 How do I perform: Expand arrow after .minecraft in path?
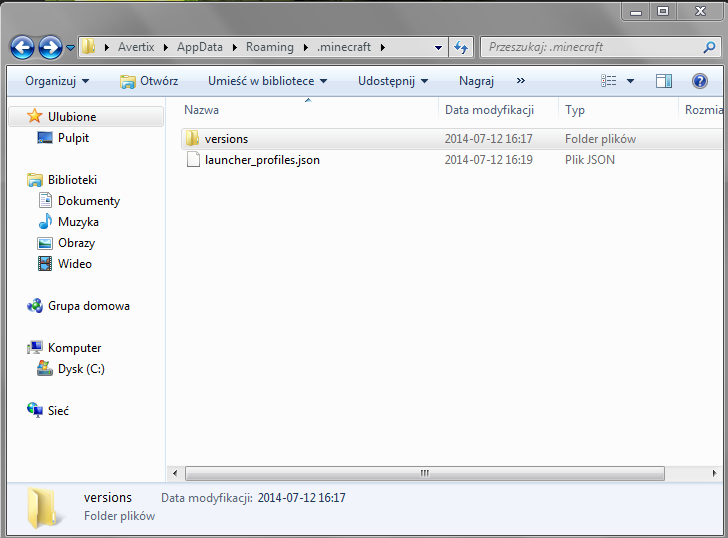tap(383, 47)
